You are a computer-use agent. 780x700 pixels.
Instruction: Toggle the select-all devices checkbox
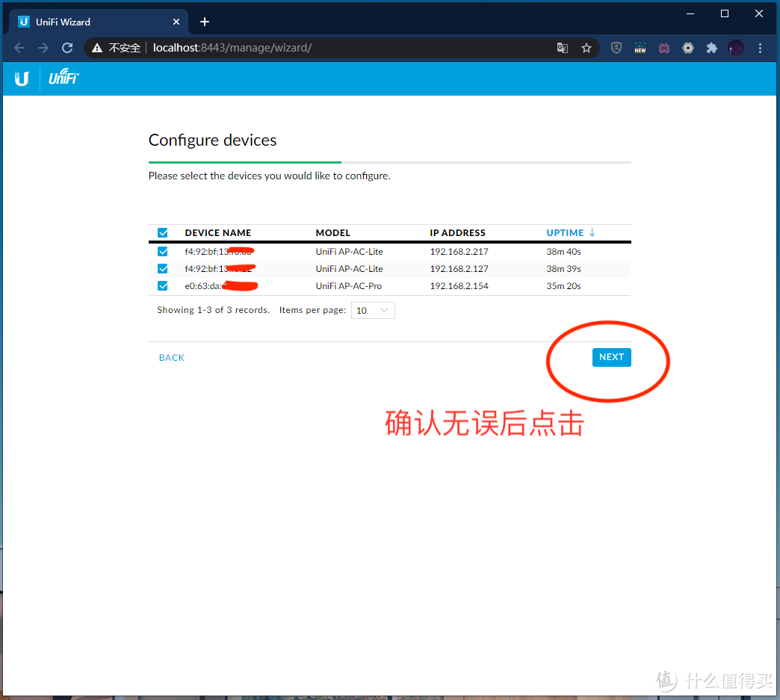[x=163, y=233]
